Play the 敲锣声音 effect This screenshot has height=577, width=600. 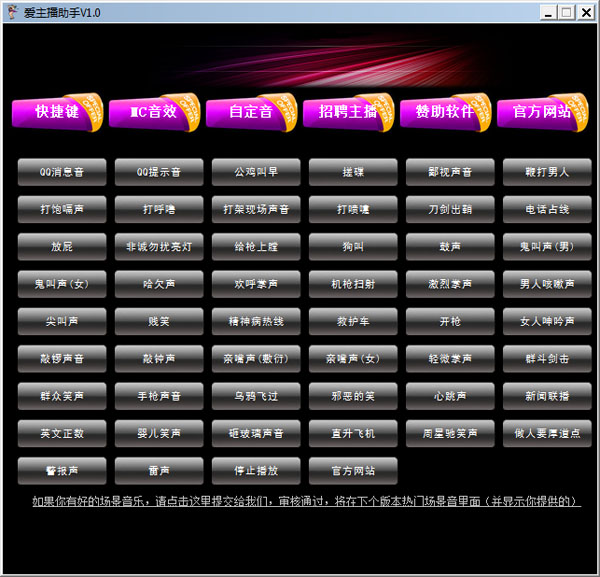click(62, 359)
